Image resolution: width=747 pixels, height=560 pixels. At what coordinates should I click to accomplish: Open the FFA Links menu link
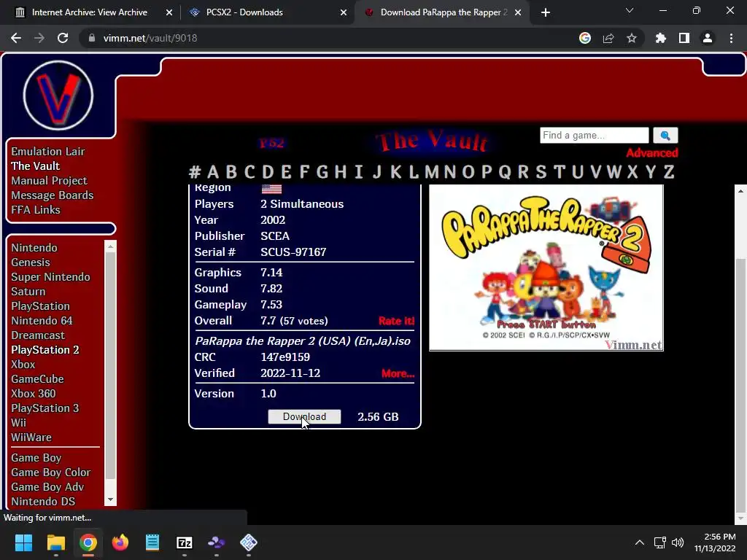click(36, 209)
